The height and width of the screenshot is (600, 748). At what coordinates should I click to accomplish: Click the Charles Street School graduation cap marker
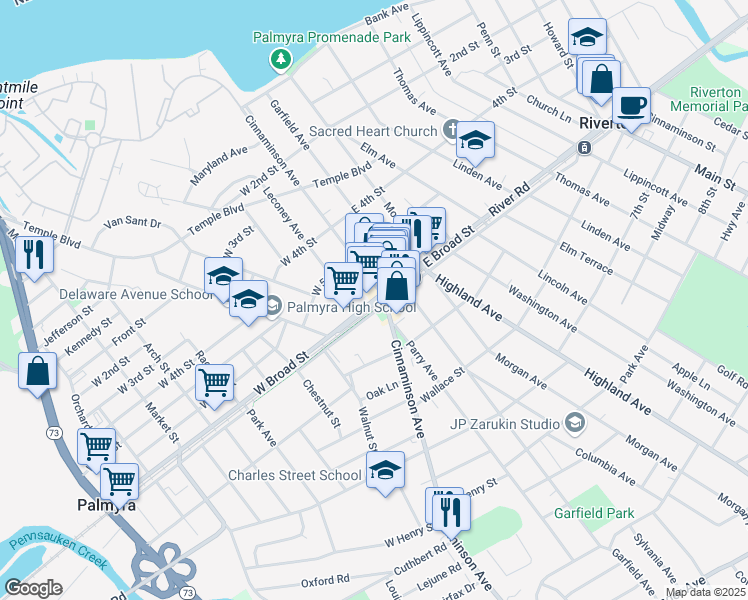pyautogui.click(x=385, y=473)
